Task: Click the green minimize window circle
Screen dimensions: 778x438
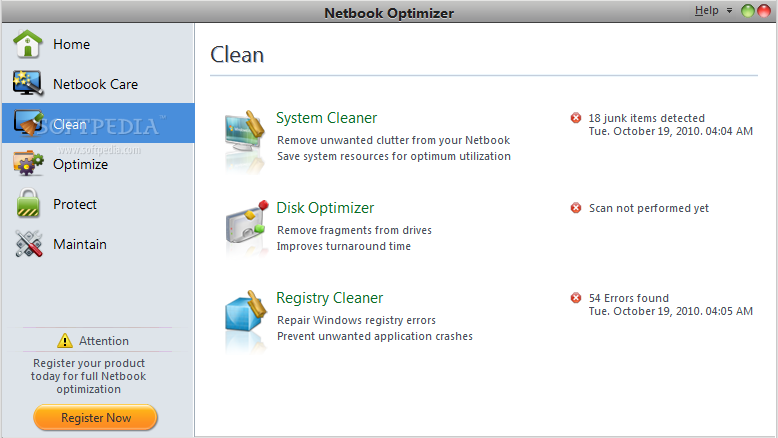Action: pyautogui.click(x=747, y=11)
